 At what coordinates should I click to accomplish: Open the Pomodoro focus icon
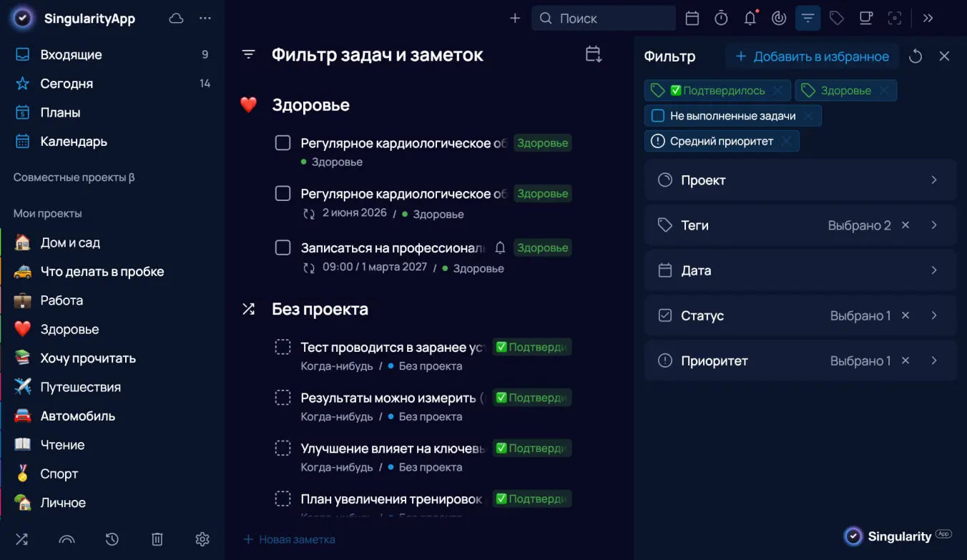point(779,19)
